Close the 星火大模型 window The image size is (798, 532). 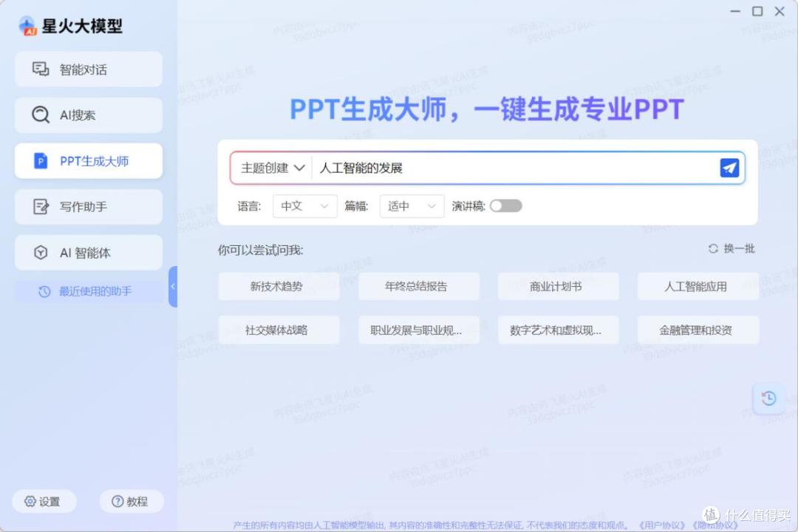tap(780, 11)
